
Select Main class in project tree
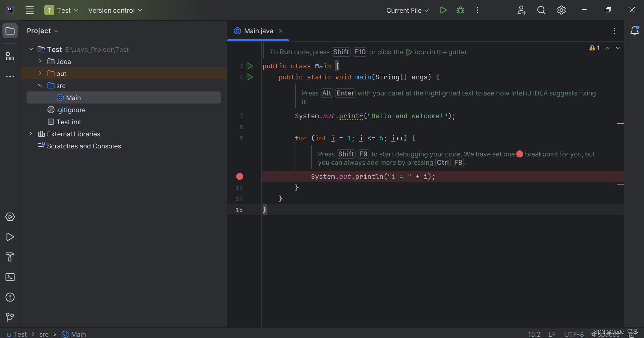tap(124, 97)
